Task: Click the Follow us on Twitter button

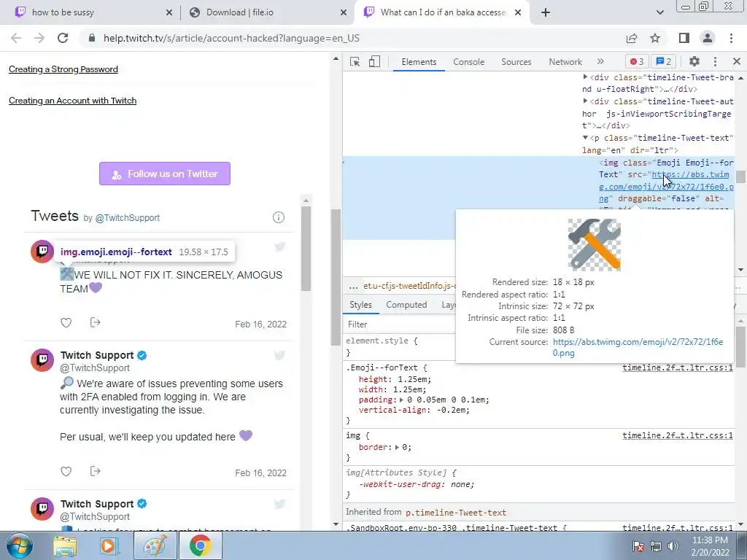Action: 165,174
